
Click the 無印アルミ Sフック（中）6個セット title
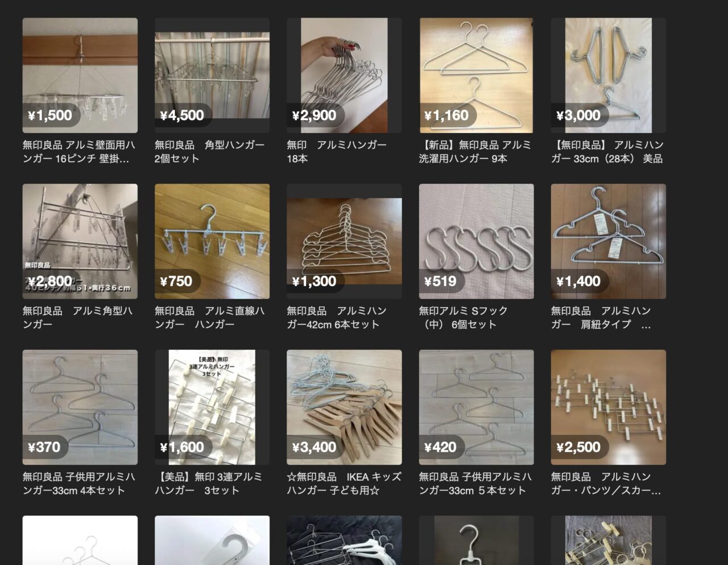click(x=463, y=317)
